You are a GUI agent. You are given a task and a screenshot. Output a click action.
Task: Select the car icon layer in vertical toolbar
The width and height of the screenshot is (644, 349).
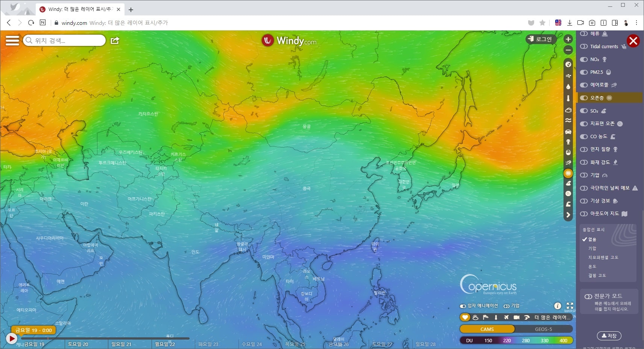(568, 132)
